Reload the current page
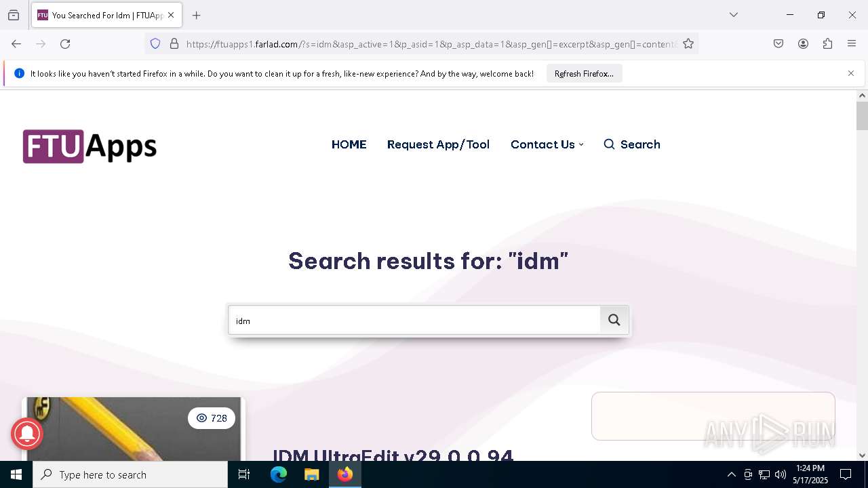Screen dimensions: 868x488 pyautogui.click(x=65, y=44)
